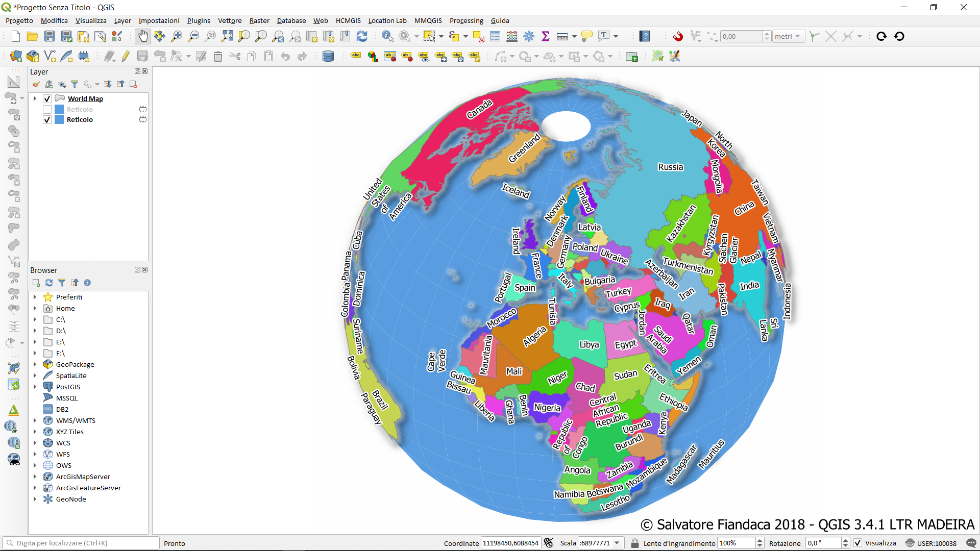The image size is (980, 551).
Task: Expand the World Map group tree
Action: (35, 98)
